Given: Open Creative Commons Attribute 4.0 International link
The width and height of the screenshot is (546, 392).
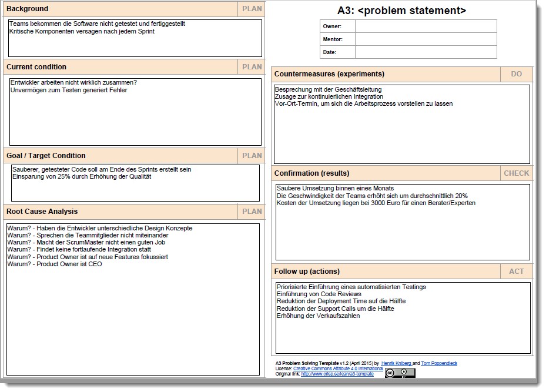Looking at the screenshot, I should click(338, 368).
